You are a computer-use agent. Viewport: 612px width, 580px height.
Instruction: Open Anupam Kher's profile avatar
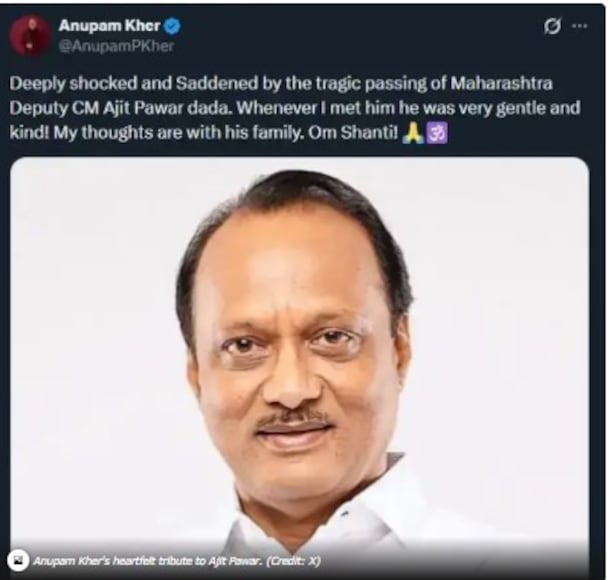point(29,36)
